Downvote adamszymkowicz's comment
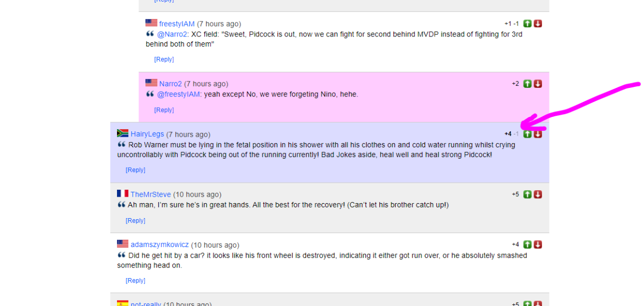The width and height of the screenshot is (644, 306). click(538, 244)
